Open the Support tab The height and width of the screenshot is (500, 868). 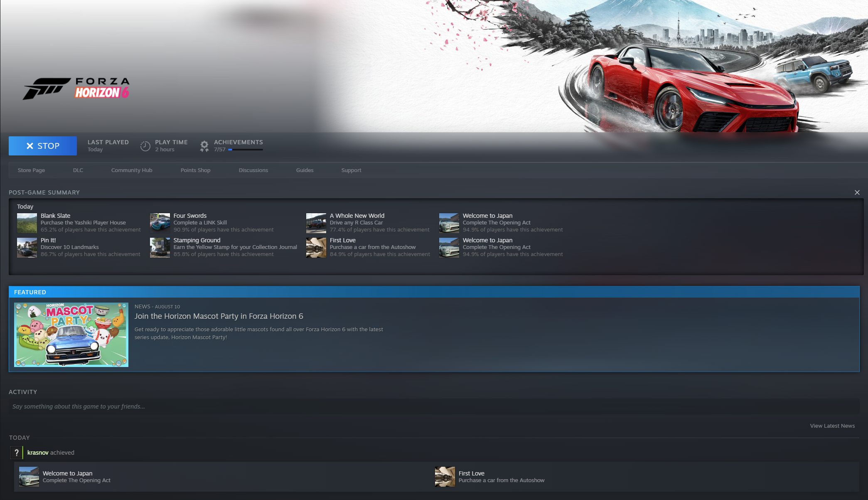pos(351,170)
